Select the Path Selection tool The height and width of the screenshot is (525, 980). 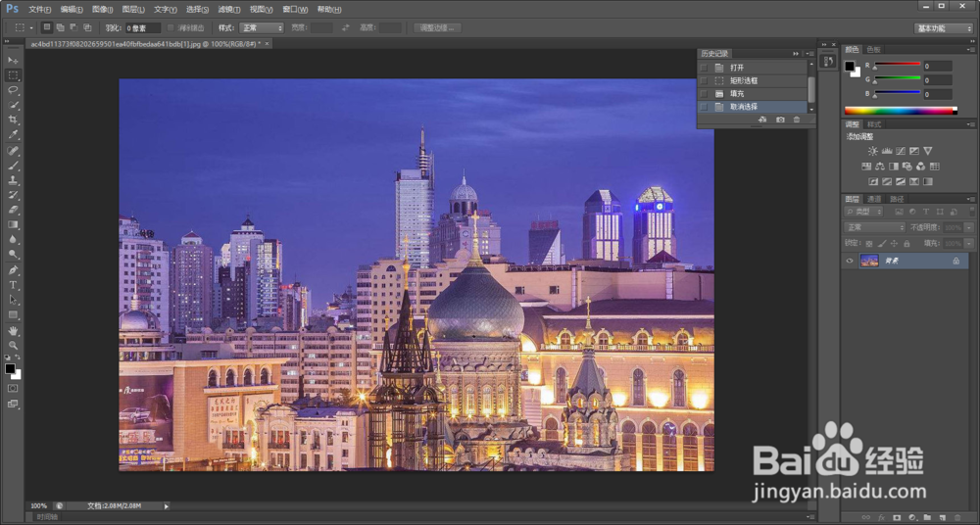tap(13, 300)
